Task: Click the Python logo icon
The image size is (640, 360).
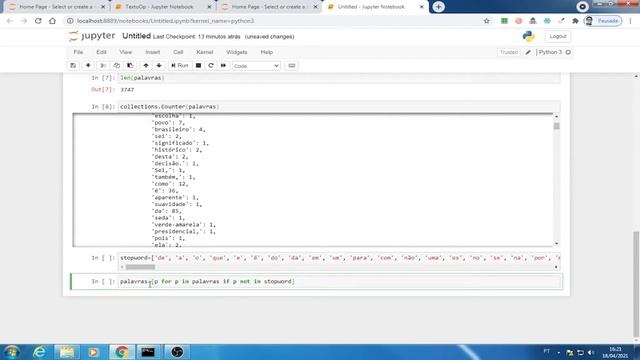Action: tap(529, 36)
